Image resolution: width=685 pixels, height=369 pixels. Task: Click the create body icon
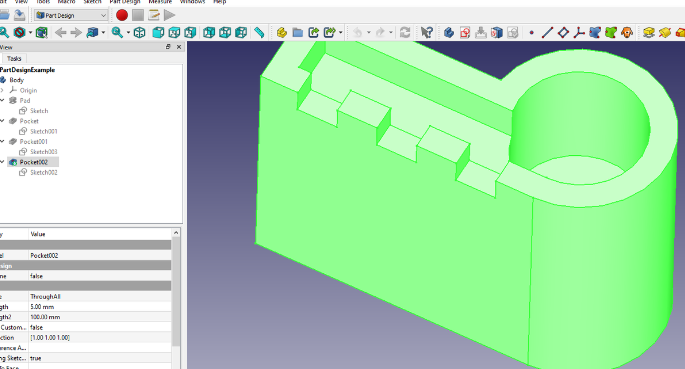[449, 32]
